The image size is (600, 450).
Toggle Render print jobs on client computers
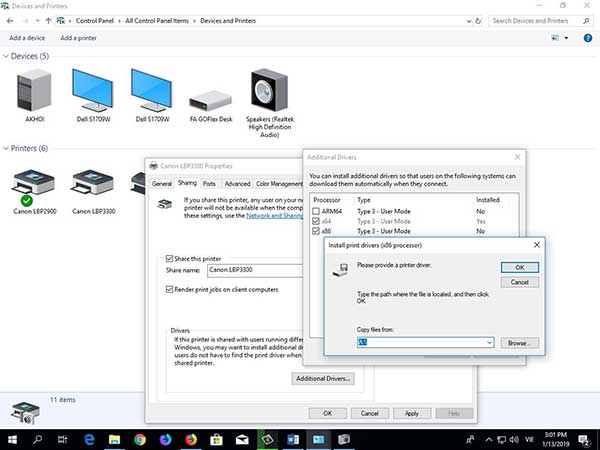tap(169, 289)
